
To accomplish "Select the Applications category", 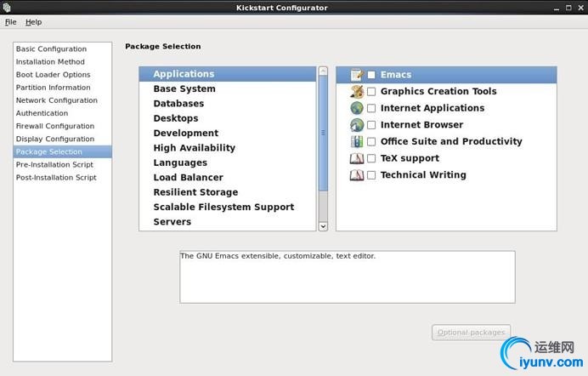I will (228, 74).
